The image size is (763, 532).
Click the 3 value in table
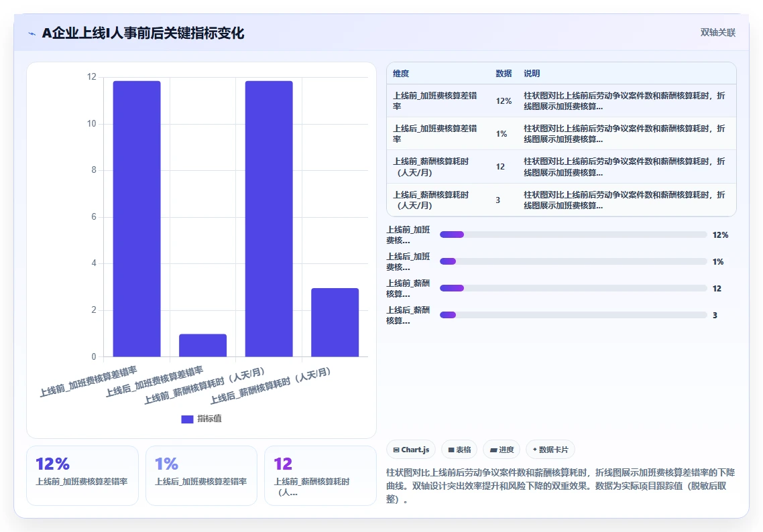497,200
